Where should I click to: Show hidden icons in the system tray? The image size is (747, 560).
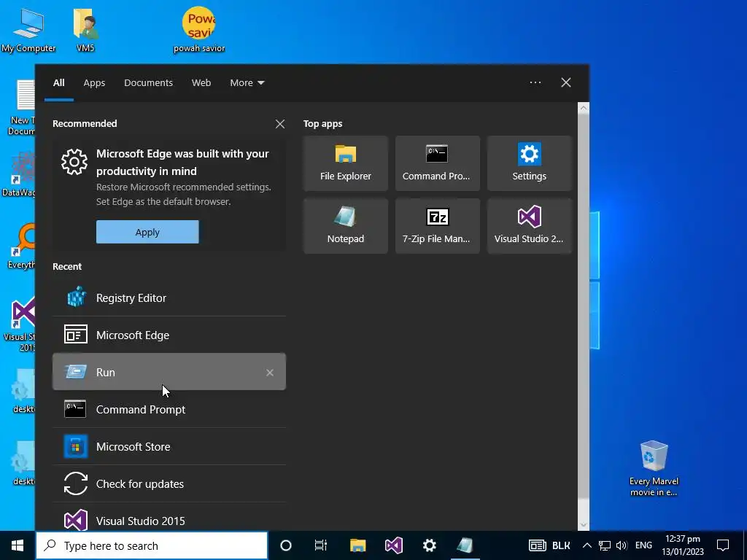coord(587,545)
